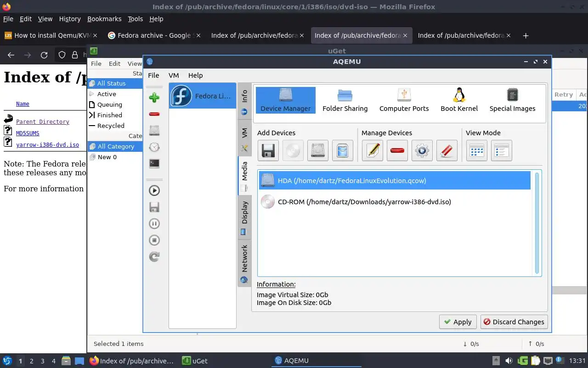Image resolution: width=588 pixels, height=368 pixels.
Task: Open the AQEMU VM menu
Action: tap(174, 75)
